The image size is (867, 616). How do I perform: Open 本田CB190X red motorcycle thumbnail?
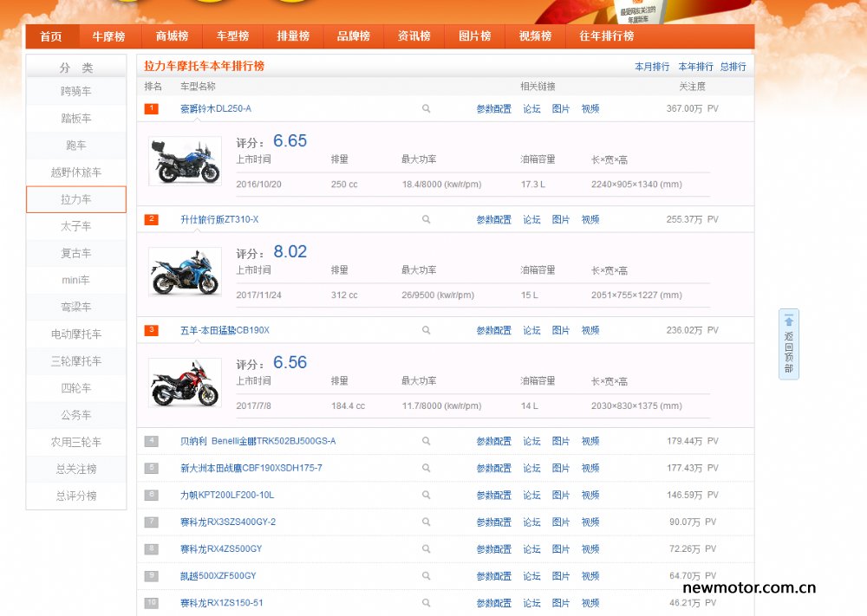186,382
